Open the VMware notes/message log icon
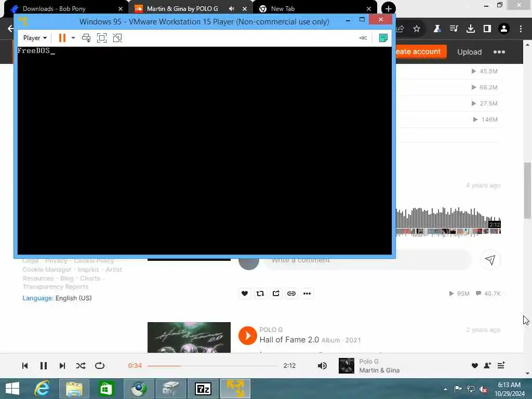This screenshot has height=399, width=532. click(383, 38)
